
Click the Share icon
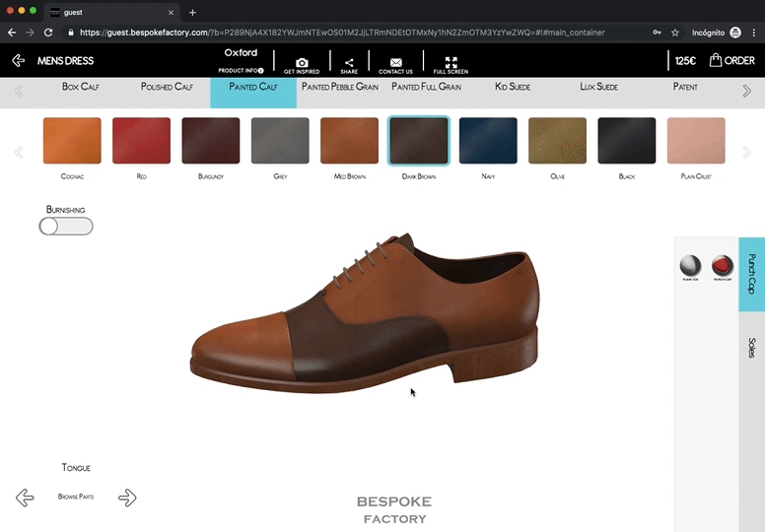pyautogui.click(x=349, y=62)
